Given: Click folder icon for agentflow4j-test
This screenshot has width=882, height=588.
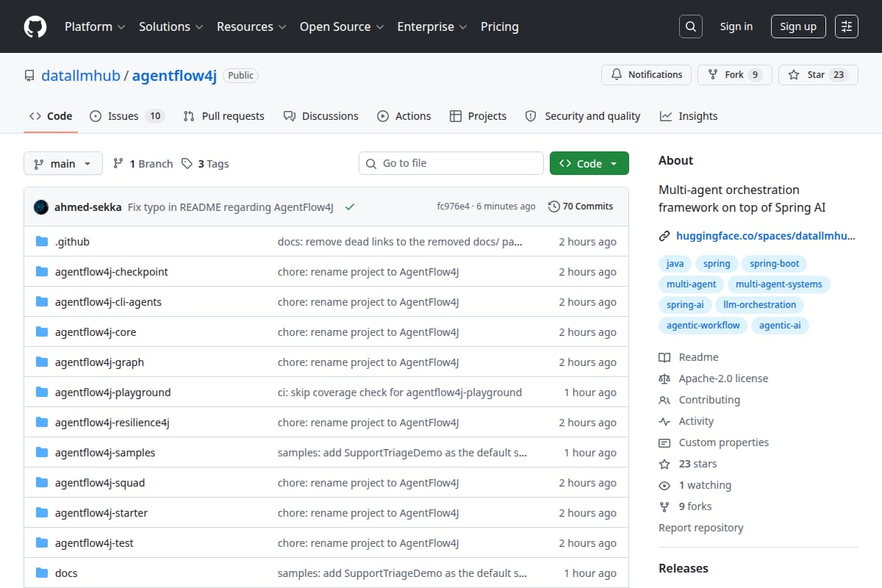Looking at the screenshot, I should pos(42,542).
